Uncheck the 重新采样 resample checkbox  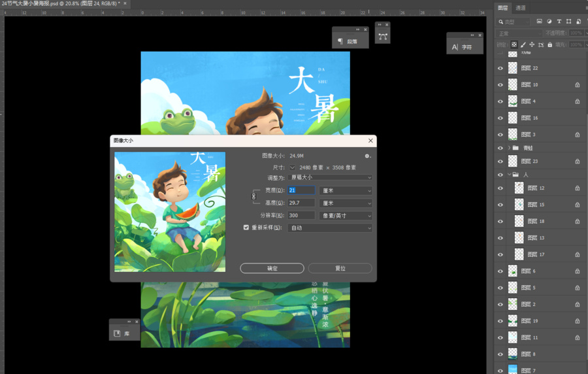(246, 228)
